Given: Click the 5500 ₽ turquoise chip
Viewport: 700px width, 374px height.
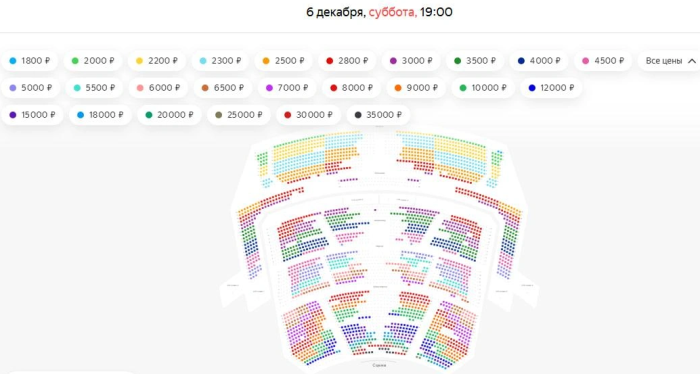Looking at the screenshot, I should pos(94,88).
